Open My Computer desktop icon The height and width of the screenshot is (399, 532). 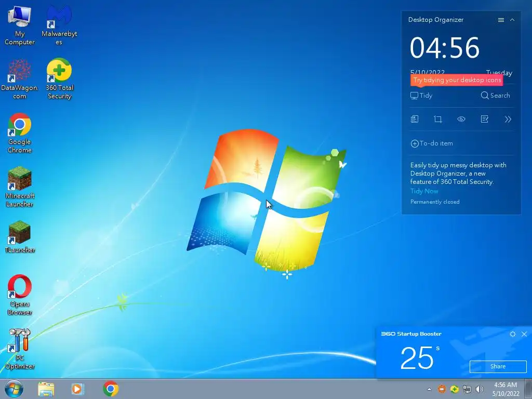click(20, 26)
